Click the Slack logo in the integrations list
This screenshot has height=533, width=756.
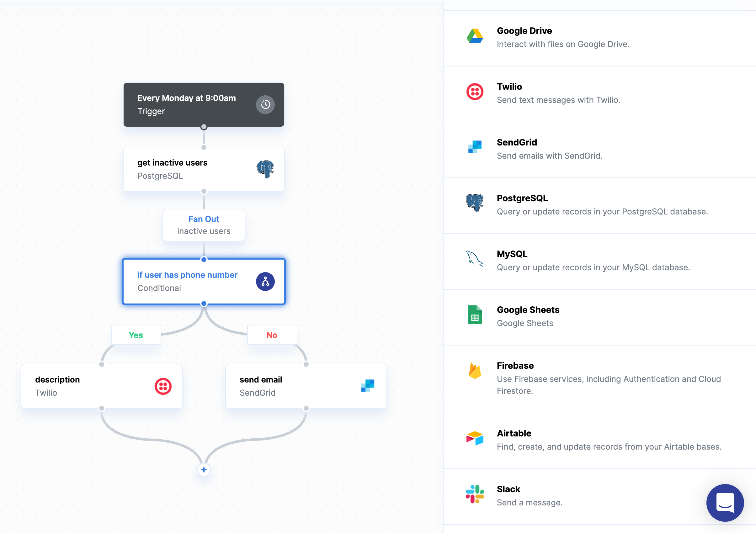(x=475, y=494)
